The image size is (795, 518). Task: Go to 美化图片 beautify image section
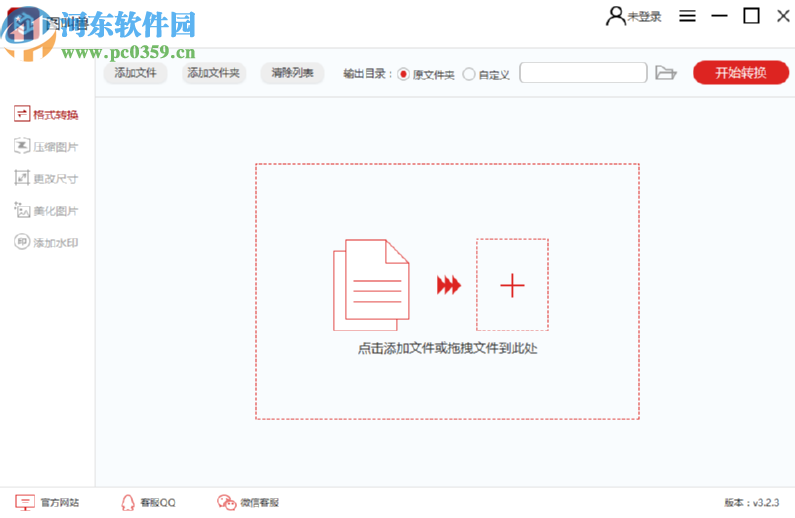pyautogui.click(x=46, y=210)
